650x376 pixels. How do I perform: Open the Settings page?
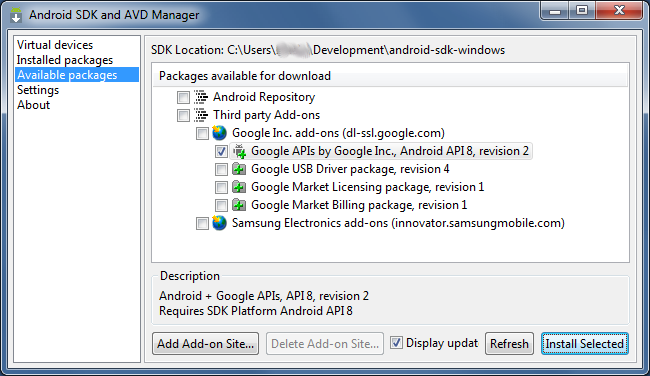click(38, 90)
